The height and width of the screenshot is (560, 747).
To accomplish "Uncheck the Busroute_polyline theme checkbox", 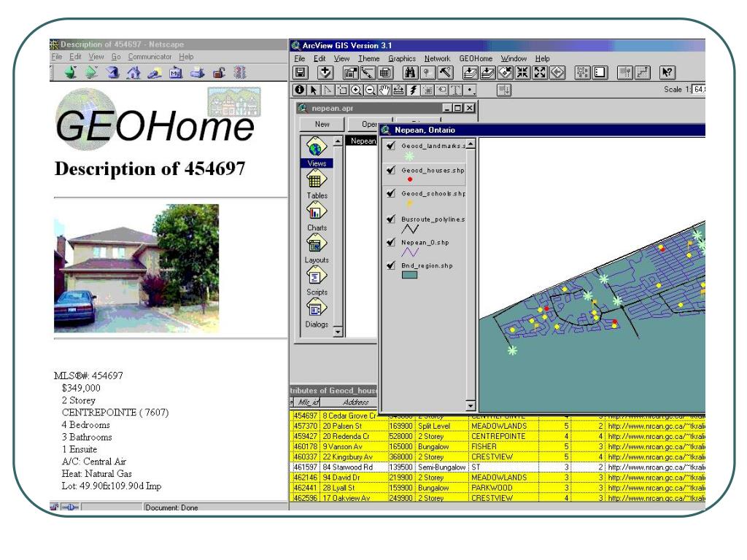I will pyautogui.click(x=391, y=219).
